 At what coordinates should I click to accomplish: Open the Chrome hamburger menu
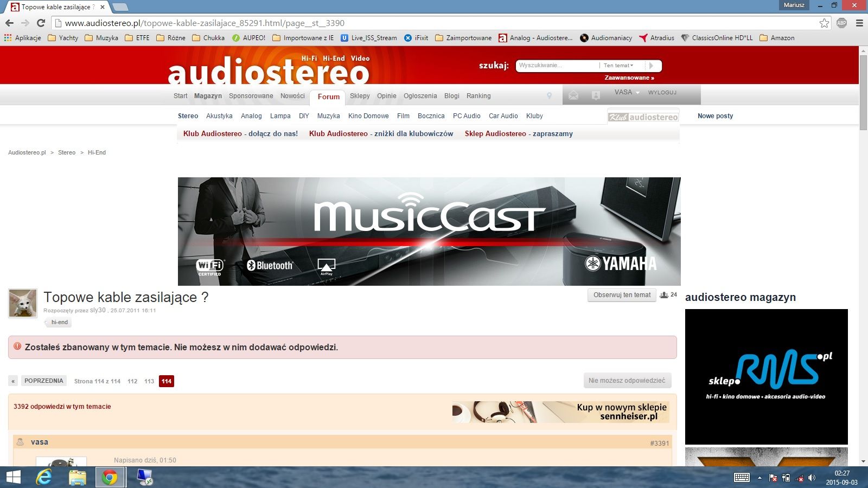point(859,23)
